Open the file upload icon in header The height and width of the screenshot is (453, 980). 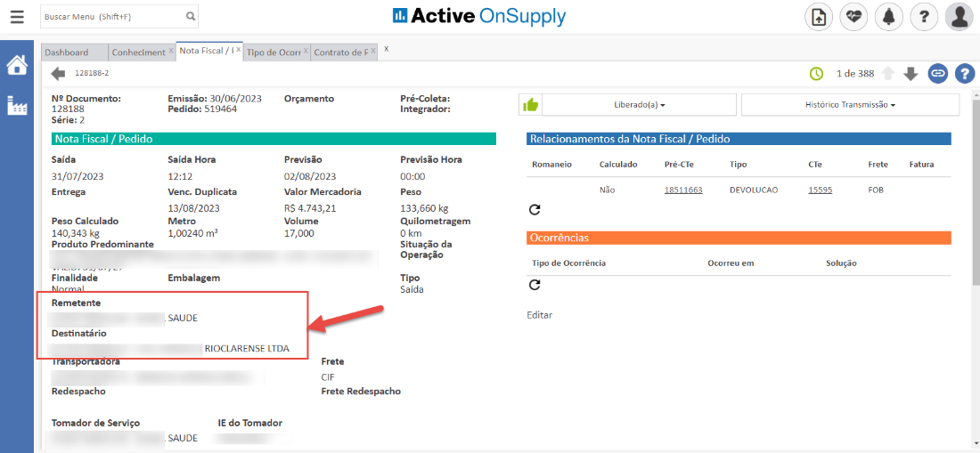(818, 17)
